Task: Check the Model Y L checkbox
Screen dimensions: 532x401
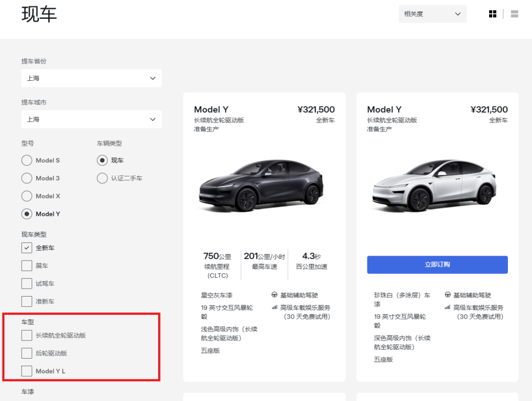Action: click(x=27, y=371)
